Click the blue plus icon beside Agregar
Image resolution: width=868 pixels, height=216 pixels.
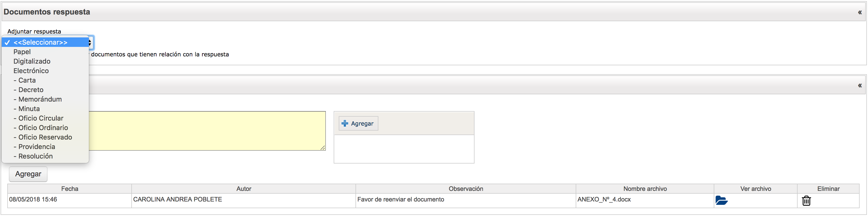(x=345, y=123)
